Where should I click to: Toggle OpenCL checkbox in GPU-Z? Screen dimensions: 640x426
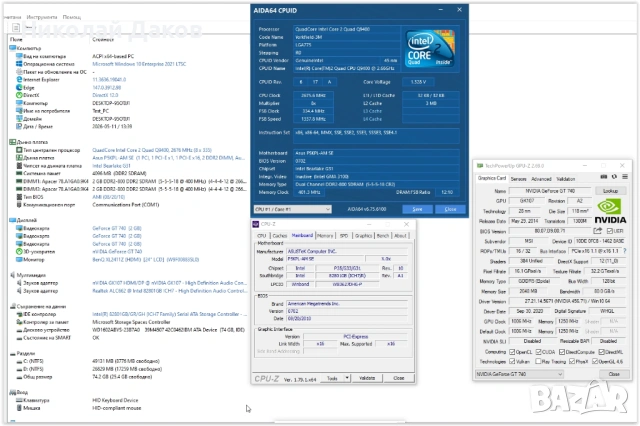[x=512, y=352]
